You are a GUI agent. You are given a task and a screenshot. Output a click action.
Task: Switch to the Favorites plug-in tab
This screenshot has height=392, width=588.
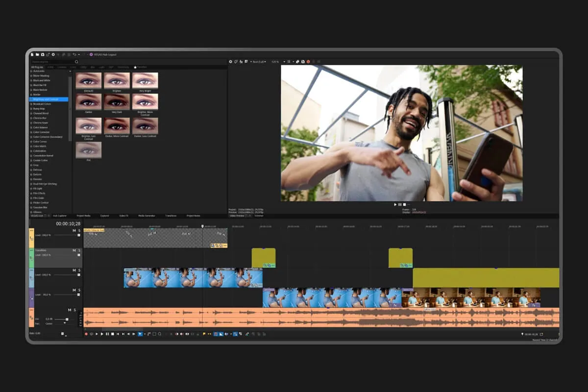click(140, 67)
